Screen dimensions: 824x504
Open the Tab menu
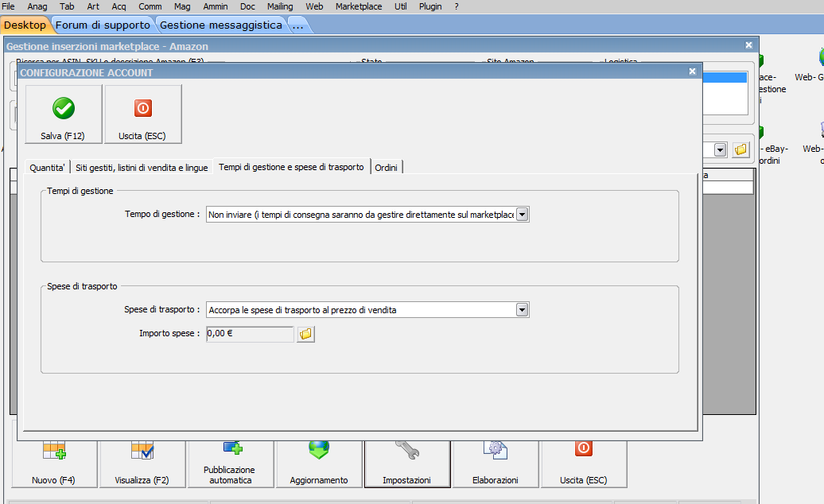[67, 6]
